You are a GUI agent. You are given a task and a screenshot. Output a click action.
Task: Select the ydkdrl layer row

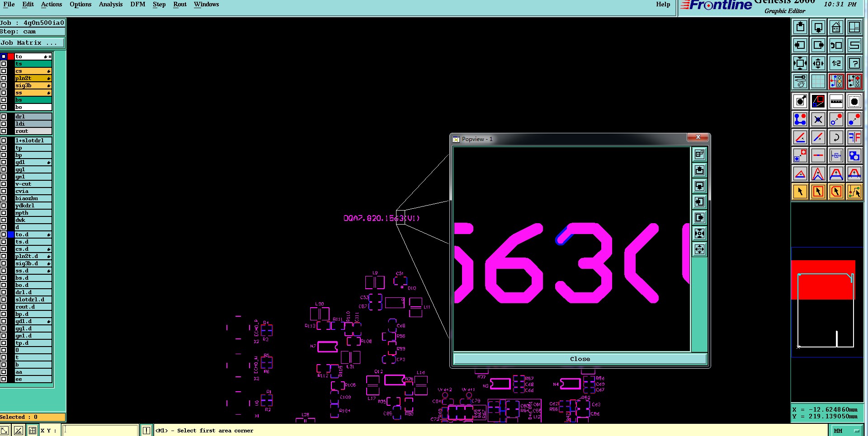point(33,206)
